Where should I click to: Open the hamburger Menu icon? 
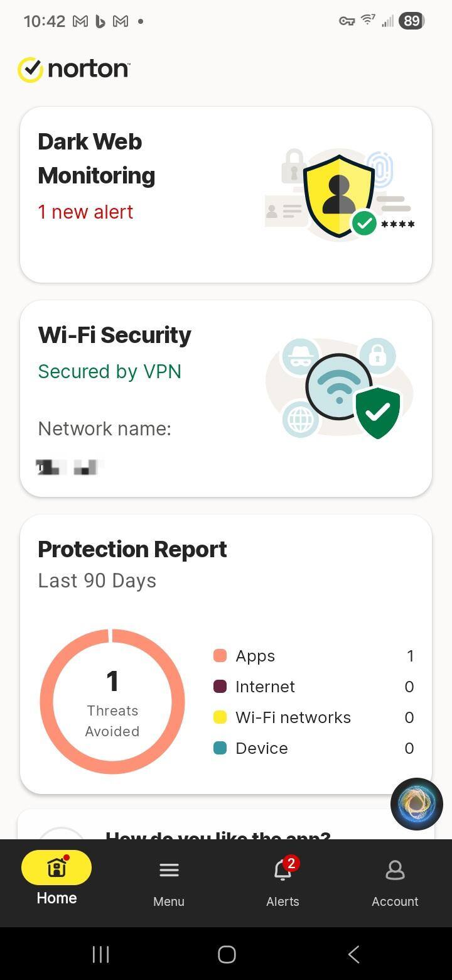coord(169,870)
